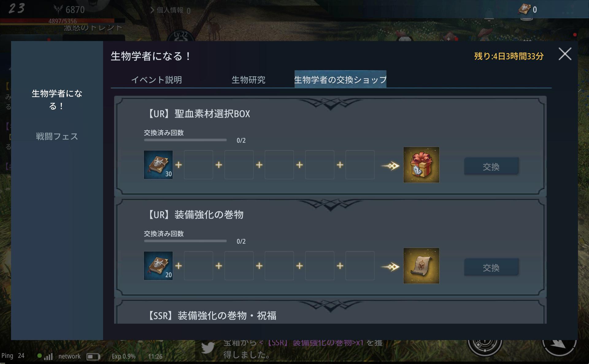
Task: Select the 生物学者の交換ショップ tab
Action: pyautogui.click(x=340, y=79)
